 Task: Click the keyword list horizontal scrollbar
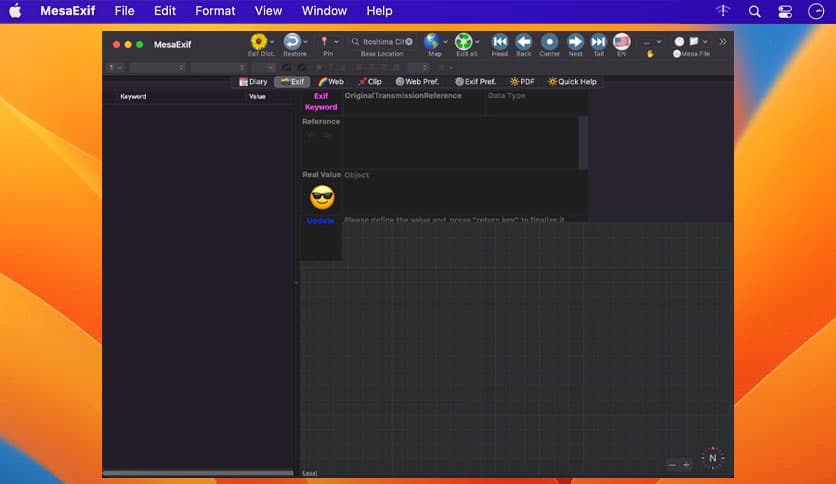click(198, 473)
